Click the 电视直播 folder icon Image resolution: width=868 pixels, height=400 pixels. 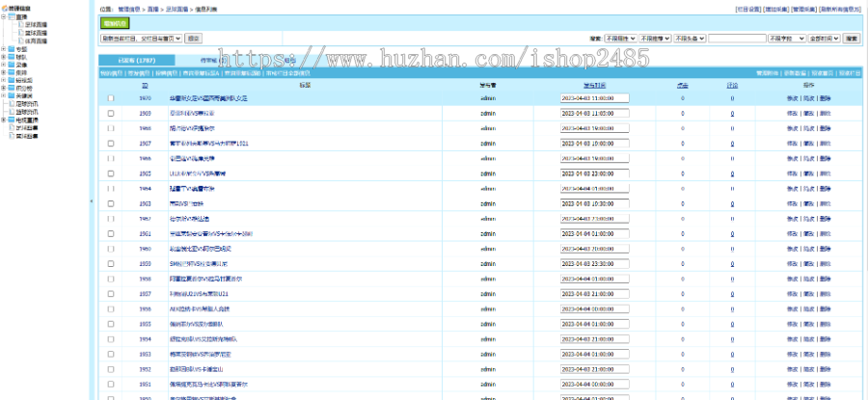(13, 120)
